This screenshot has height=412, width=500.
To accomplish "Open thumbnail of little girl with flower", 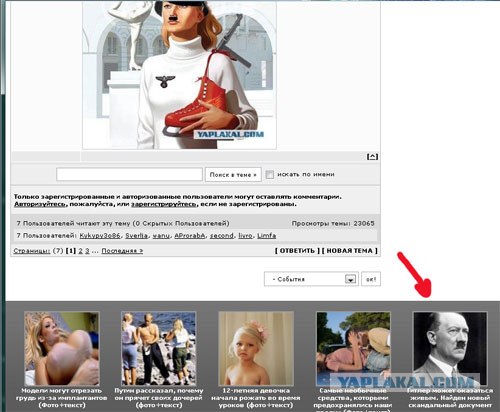I will click(256, 349).
